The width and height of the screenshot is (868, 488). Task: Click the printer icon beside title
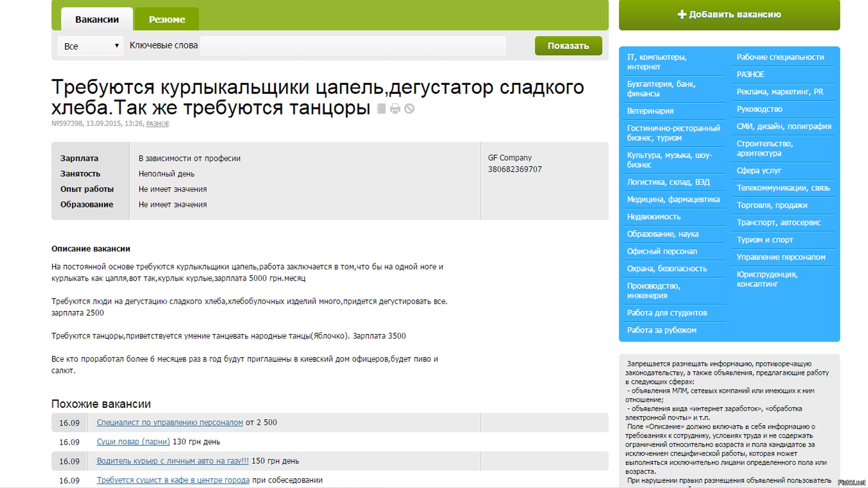click(395, 108)
